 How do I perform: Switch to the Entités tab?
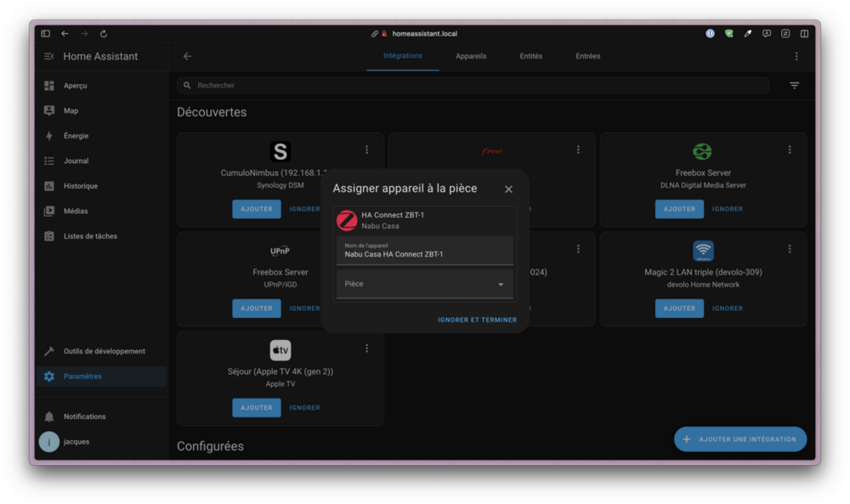(530, 56)
